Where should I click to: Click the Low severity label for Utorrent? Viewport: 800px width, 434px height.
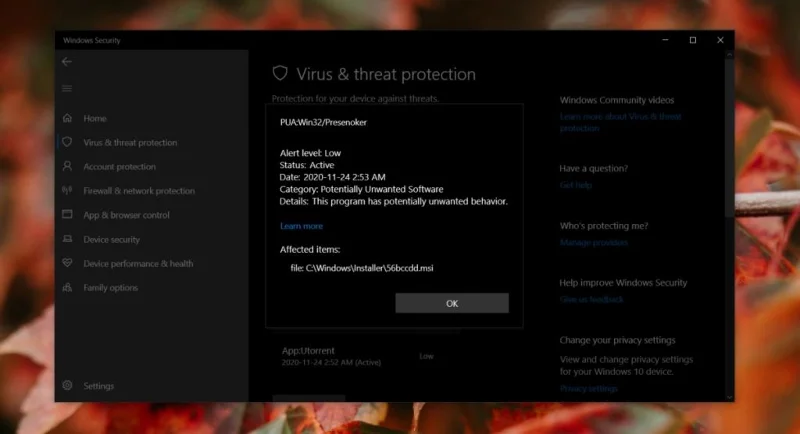tap(427, 356)
